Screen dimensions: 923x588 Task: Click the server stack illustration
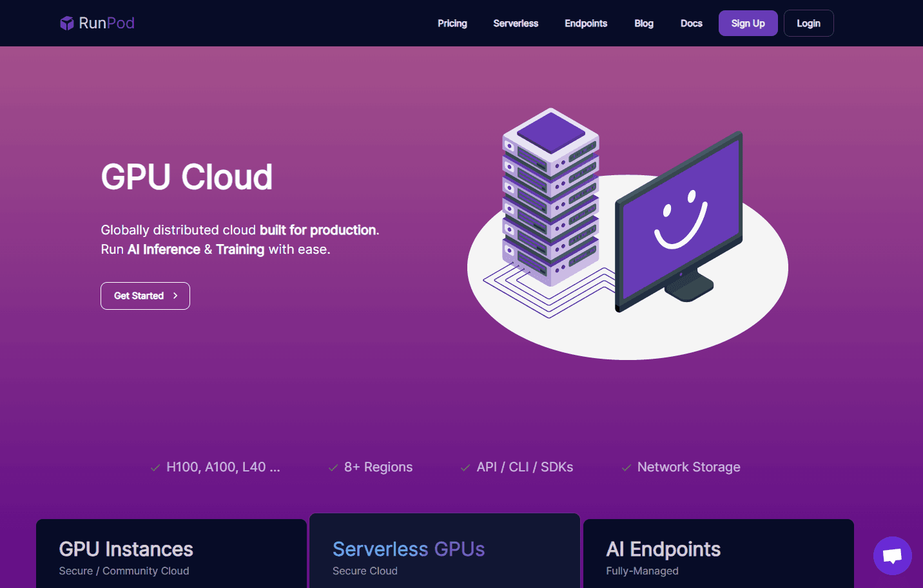tap(550, 196)
